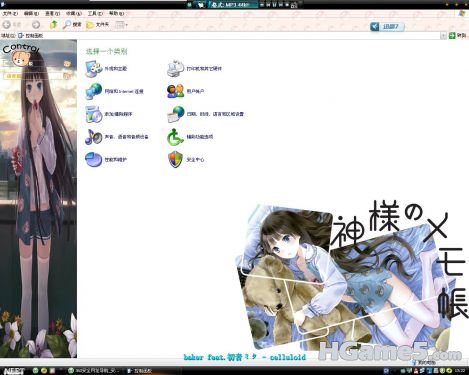This screenshot has width=469, height=375.
Task: Click the User Accounts link text
Action: coord(195,91)
